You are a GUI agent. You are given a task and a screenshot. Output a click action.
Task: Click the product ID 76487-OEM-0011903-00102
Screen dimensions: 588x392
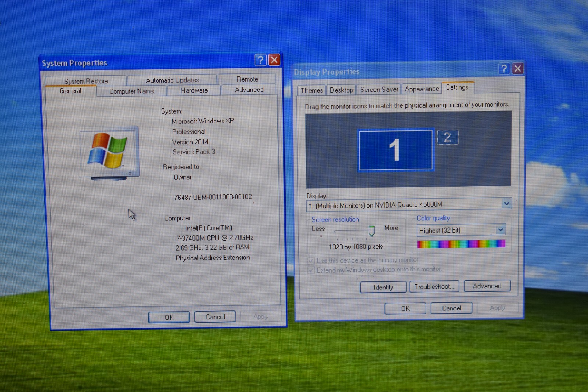(x=213, y=197)
